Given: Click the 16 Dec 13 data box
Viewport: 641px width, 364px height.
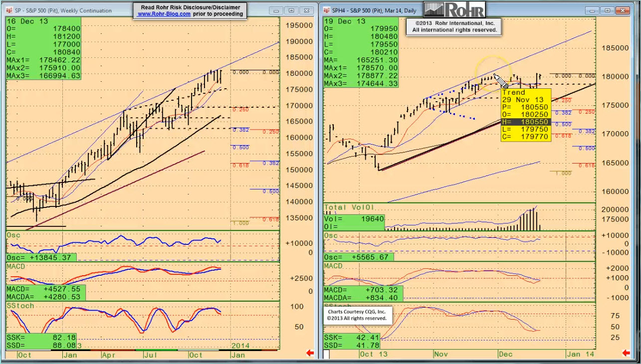Looking at the screenshot, I should [x=43, y=48].
